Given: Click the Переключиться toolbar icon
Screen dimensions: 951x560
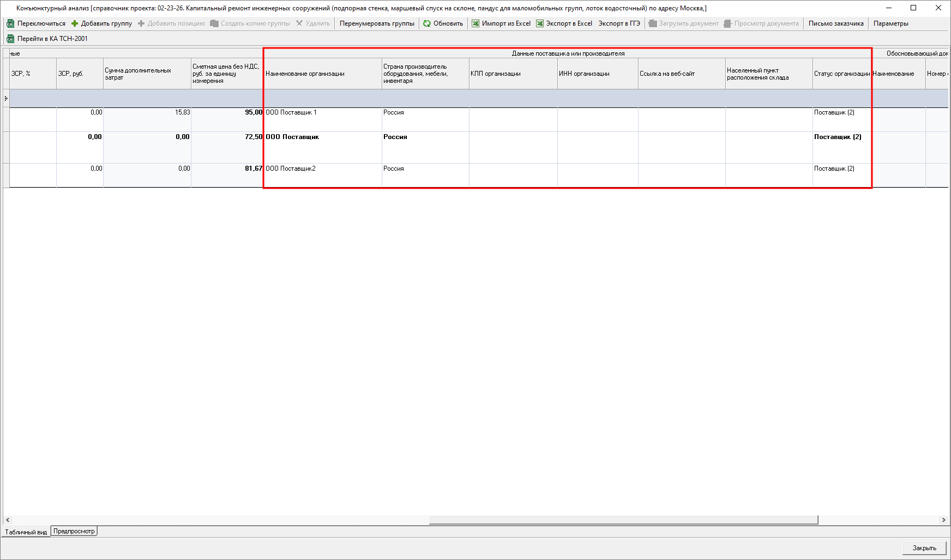Looking at the screenshot, I should [10, 23].
